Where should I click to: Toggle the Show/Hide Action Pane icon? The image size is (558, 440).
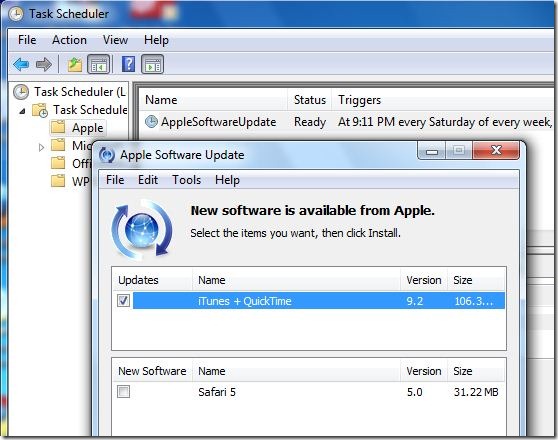[x=152, y=65]
